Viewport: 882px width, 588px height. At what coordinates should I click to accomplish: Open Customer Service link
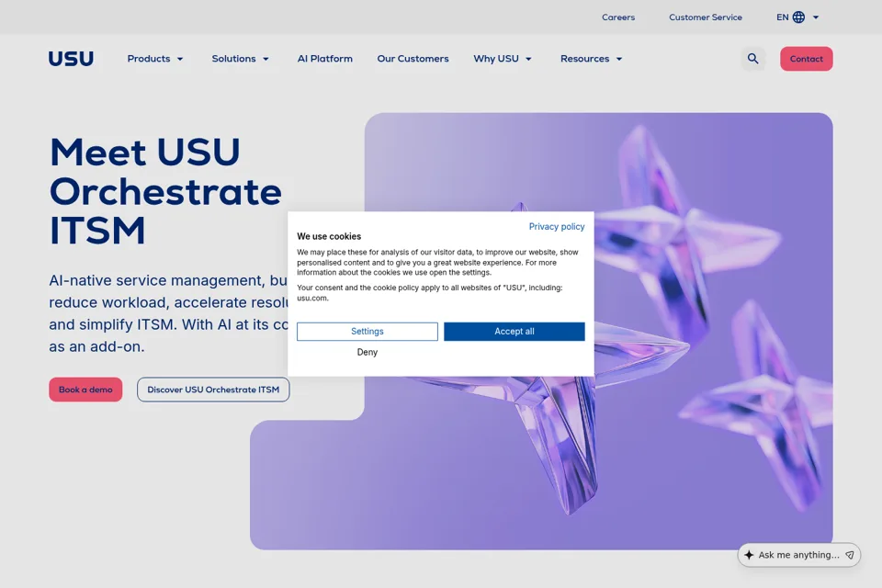tap(706, 17)
